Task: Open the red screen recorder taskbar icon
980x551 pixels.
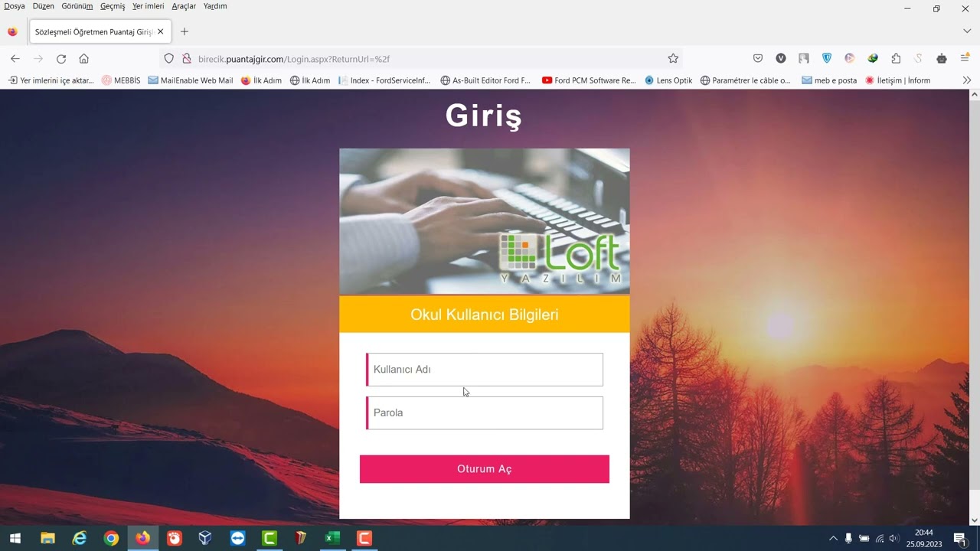Action: [175, 538]
